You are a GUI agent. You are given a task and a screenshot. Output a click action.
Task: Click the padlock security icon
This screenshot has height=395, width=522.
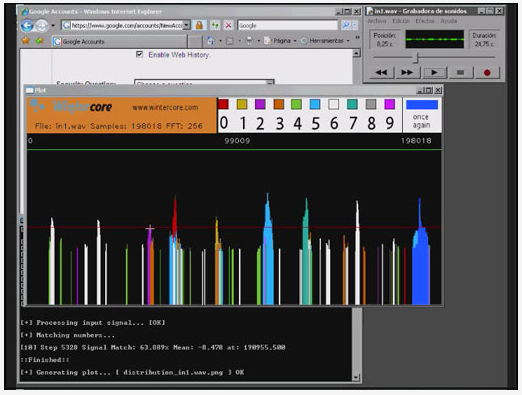(x=199, y=25)
